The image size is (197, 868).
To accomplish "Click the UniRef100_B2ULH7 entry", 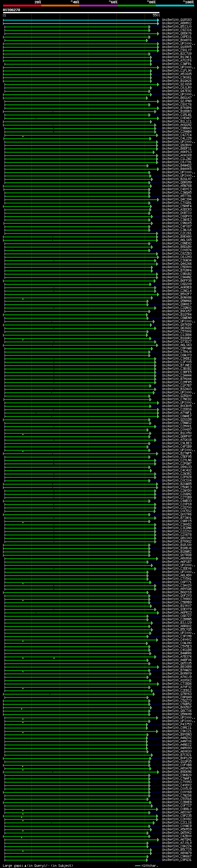I will pyautogui.click(x=177, y=179).
